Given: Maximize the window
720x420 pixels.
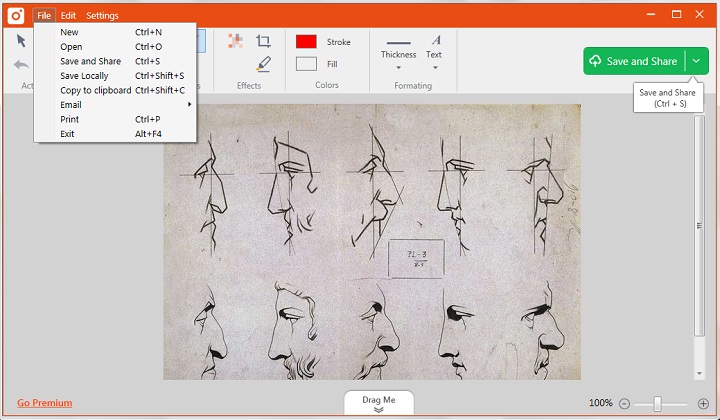Looking at the screenshot, I should (x=676, y=15).
